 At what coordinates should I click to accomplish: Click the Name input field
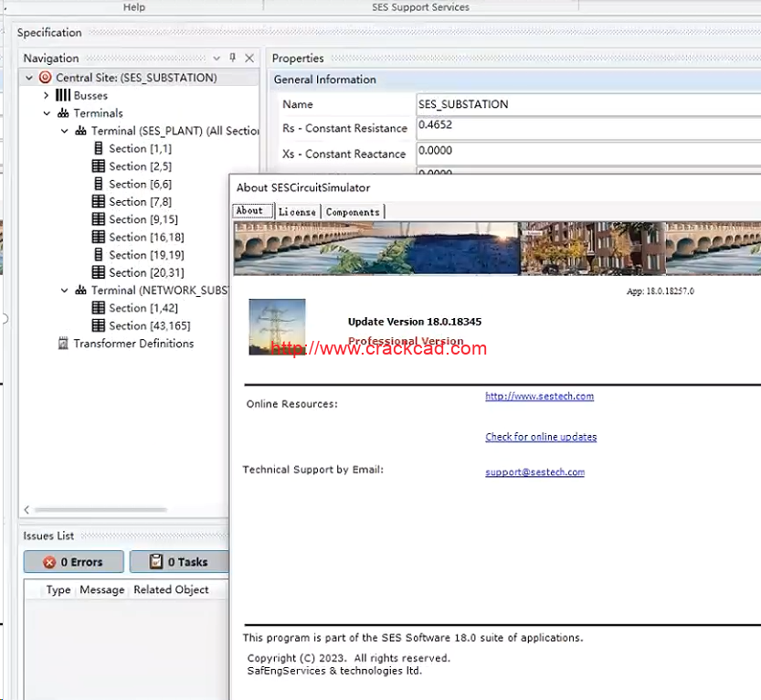[588, 104]
